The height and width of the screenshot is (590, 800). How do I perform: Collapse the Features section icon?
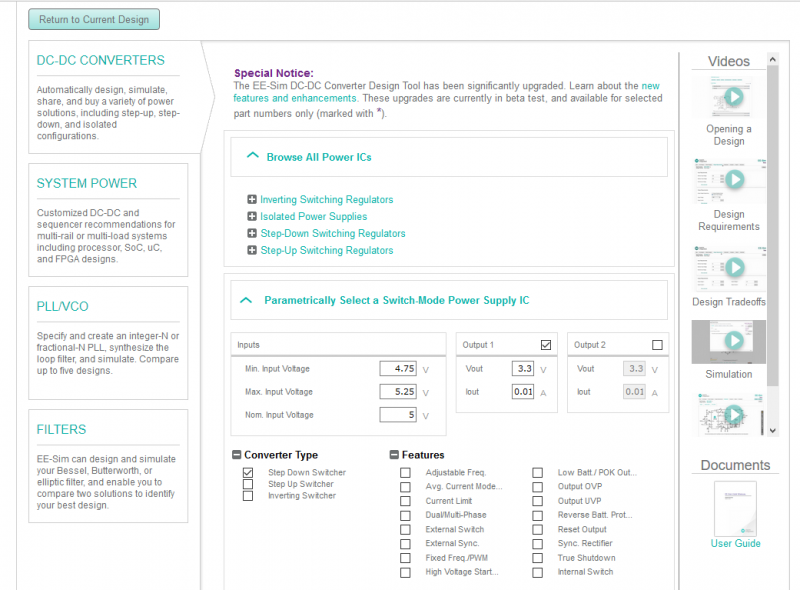[394, 455]
